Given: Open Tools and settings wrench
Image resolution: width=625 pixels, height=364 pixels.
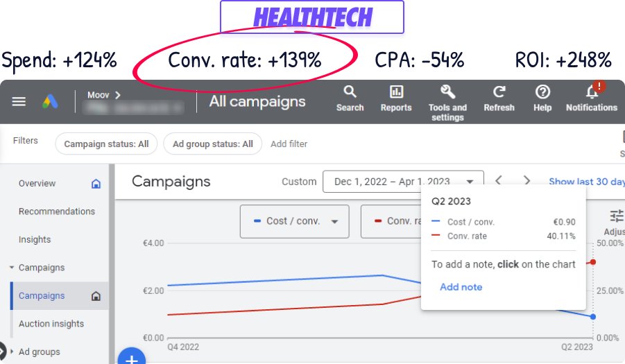Looking at the screenshot, I should click(447, 101).
